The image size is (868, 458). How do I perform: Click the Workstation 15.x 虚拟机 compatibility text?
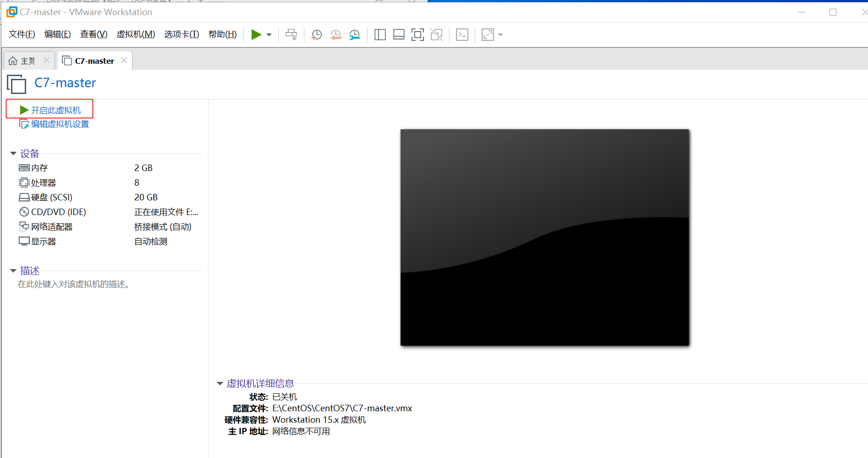[x=319, y=420]
